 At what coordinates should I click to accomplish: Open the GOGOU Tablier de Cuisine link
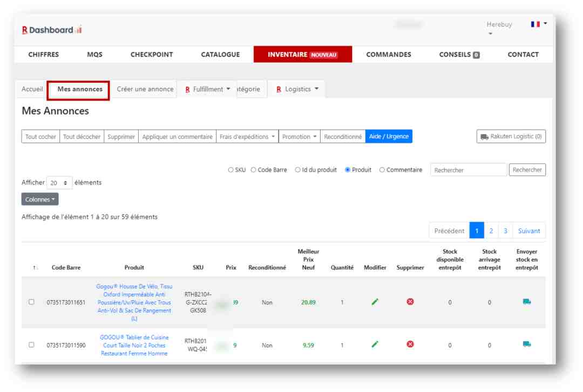click(134, 345)
